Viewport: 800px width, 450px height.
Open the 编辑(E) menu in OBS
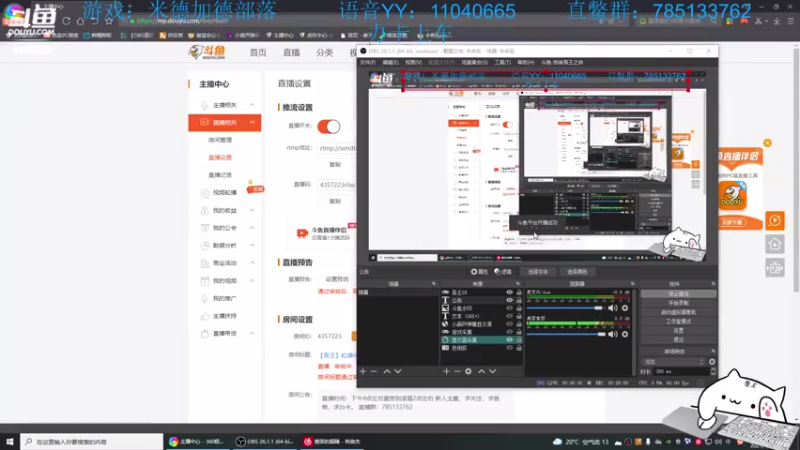click(x=390, y=62)
